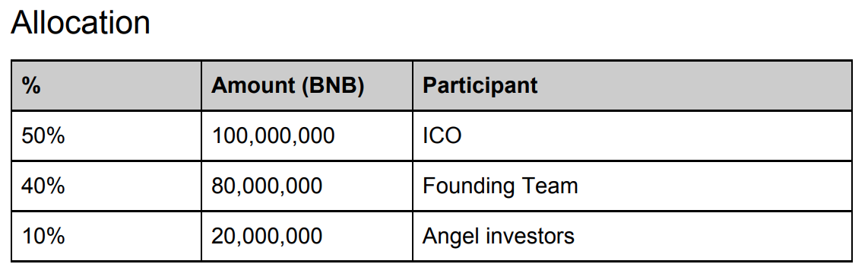Click the word Team in table
This screenshot has width=868, height=280.
(x=550, y=186)
